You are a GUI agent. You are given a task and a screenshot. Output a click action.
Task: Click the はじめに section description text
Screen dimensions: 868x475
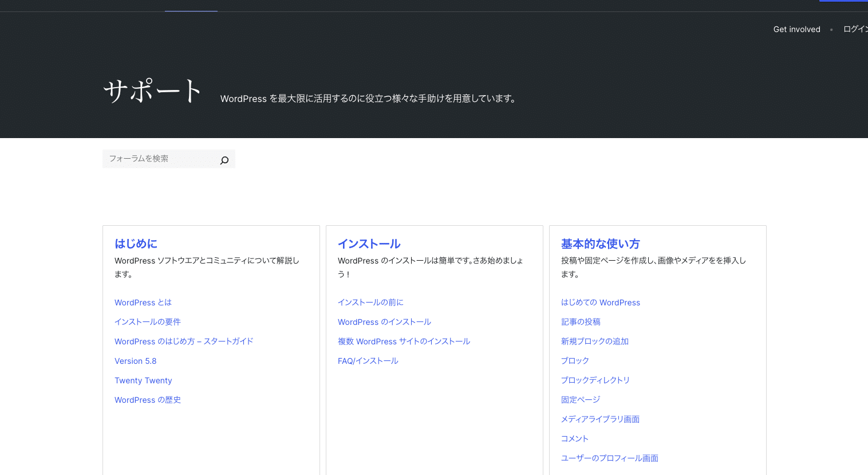pyautogui.click(x=207, y=268)
